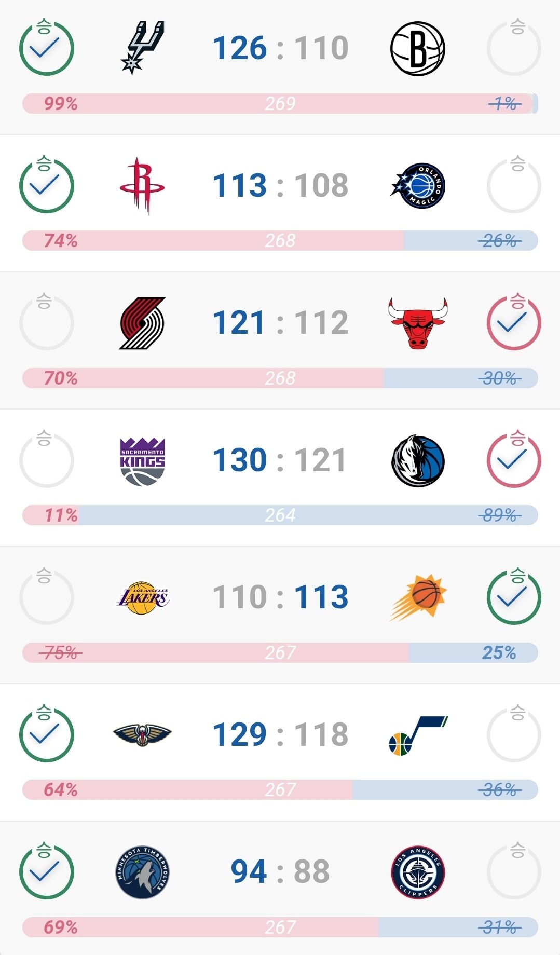This screenshot has height=955, width=560.
Task: Select win pick circle for Jazz
Action: [x=514, y=734]
